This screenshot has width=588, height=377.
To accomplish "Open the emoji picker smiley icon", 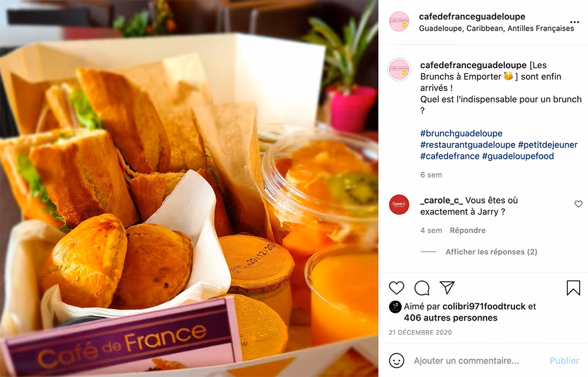I will tap(396, 361).
